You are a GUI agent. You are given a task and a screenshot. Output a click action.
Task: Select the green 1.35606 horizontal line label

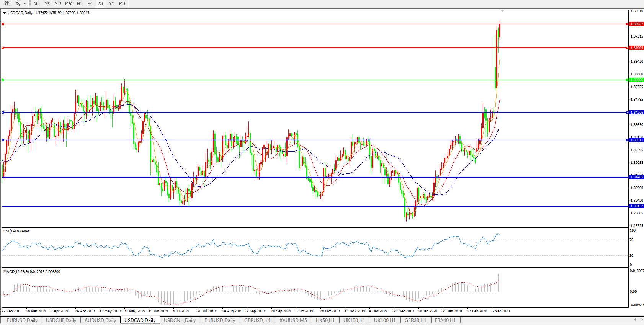tap(637, 80)
